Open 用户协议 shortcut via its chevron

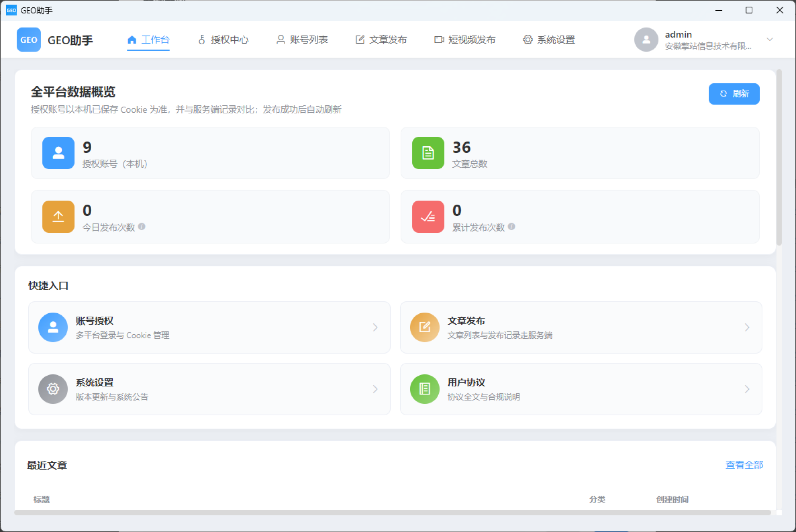click(747, 389)
